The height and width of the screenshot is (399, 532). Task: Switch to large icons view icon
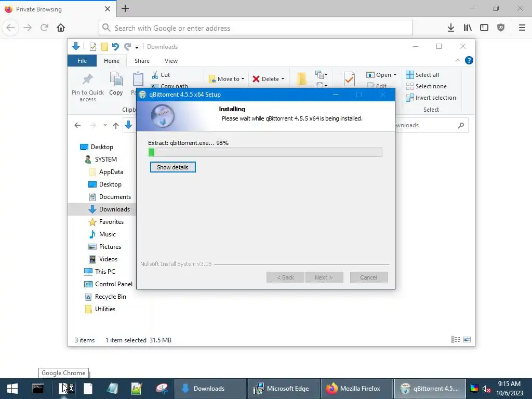coord(467,340)
